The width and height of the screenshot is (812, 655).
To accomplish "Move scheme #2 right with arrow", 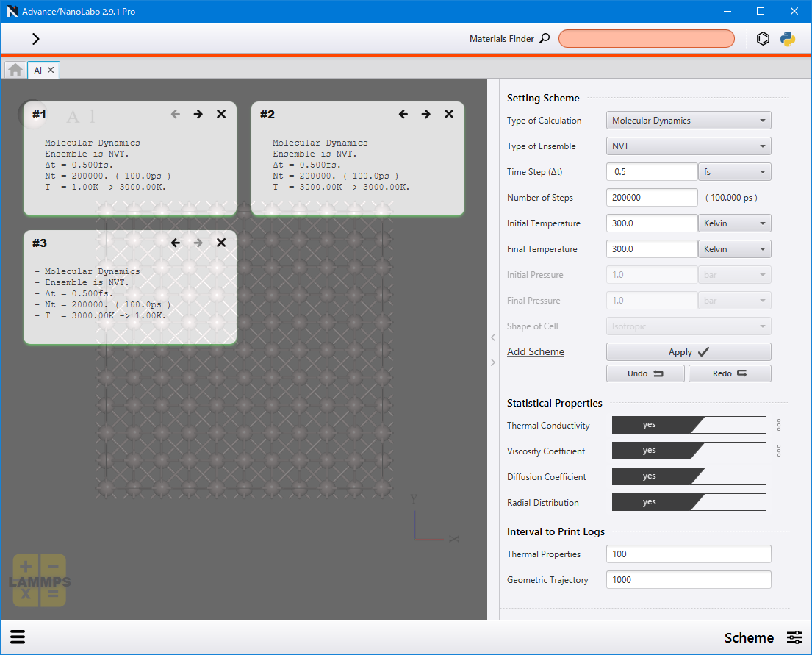I will pyautogui.click(x=426, y=114).
